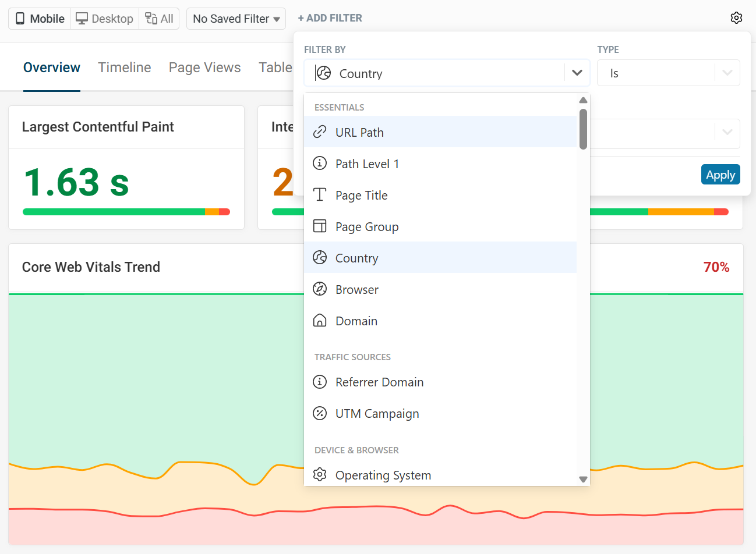Choose the Browser compass icon
Image resolution: width=756 pixels, height=554 pixels.
click(320, 289)
